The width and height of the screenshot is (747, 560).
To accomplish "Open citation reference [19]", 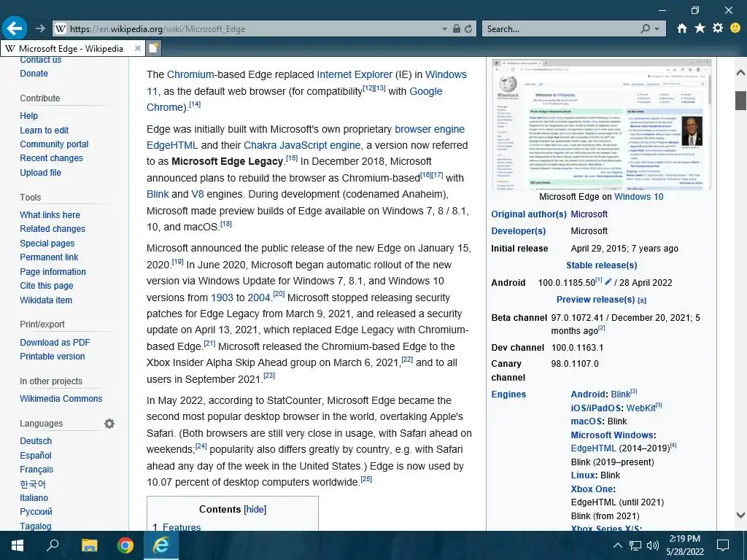I will (x=178, y=262).
